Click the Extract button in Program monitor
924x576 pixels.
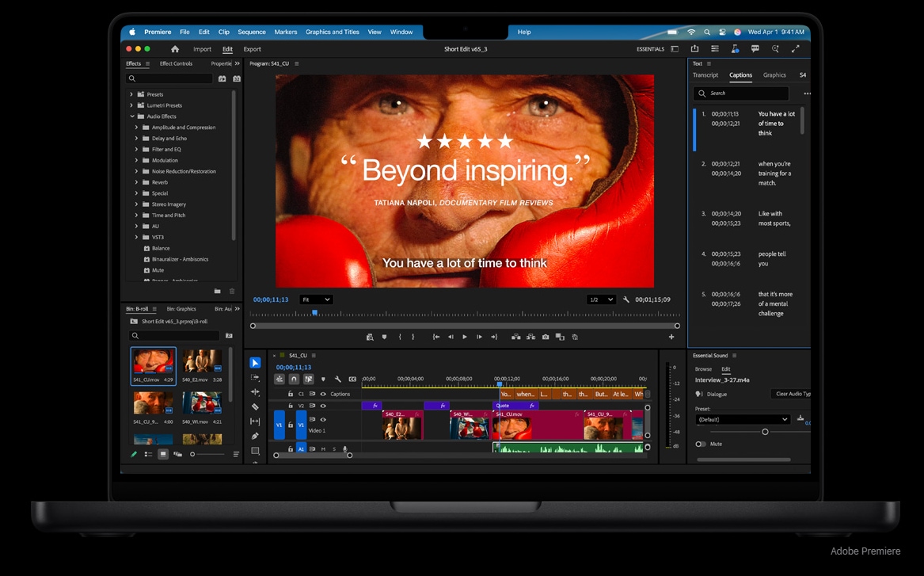click(530, 337)
